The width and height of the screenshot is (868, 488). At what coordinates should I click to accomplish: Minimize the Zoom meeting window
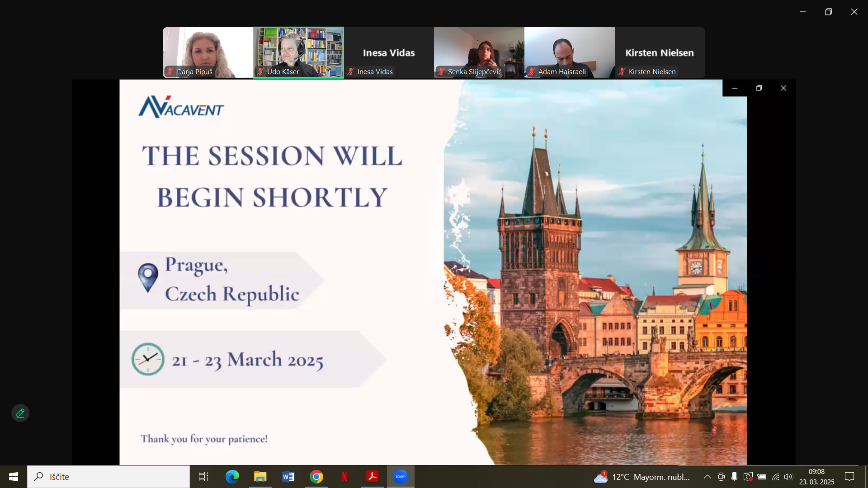tap(803, 12)
